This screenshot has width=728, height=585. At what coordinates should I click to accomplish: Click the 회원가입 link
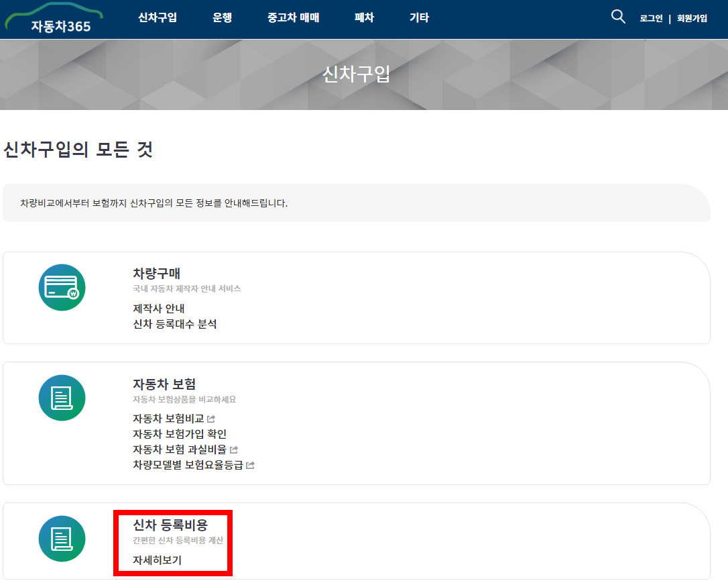[691, 18]
